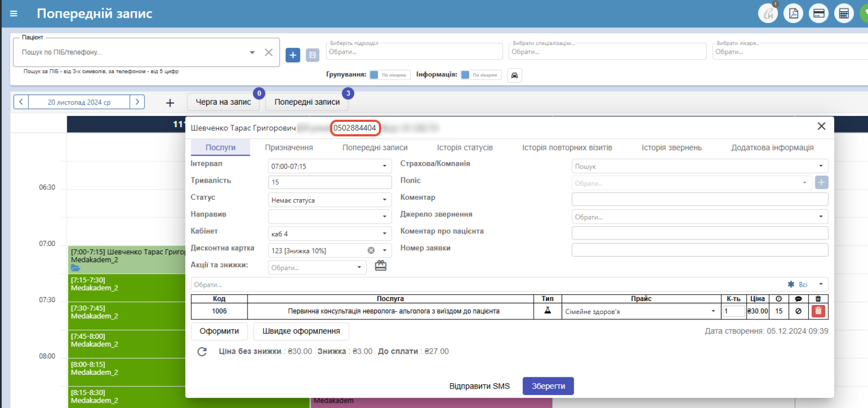Switch to the Послуги tab
Image resolution: width=868 pixels, height=408 pixels.
[x=221, y=148]
